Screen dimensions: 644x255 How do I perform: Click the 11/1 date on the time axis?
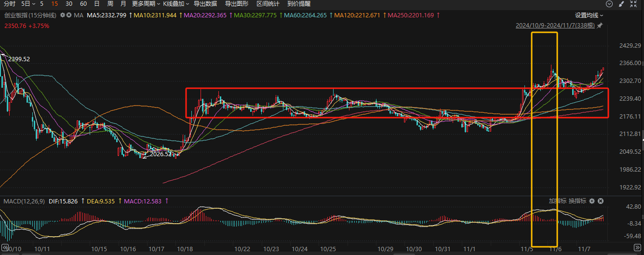click(470, 249)
